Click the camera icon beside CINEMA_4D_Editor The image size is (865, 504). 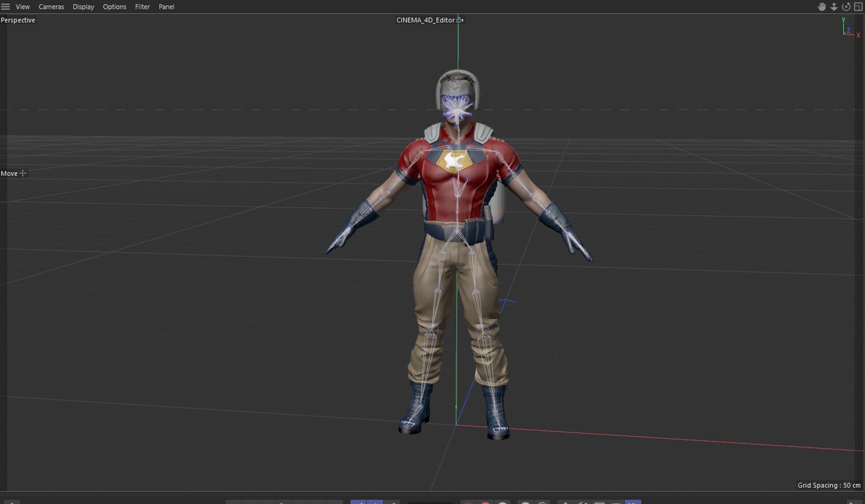460,20
